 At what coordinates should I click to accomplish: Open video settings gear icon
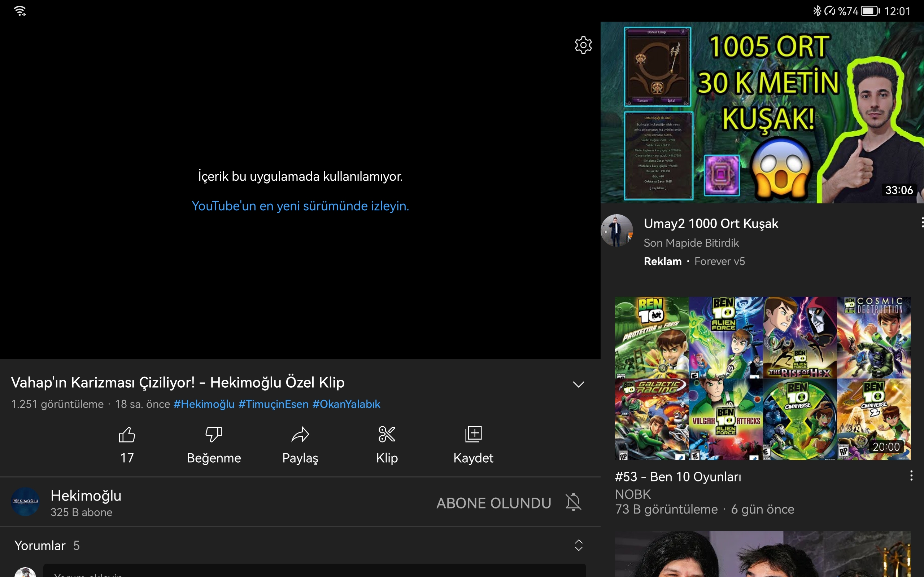(x=583, y=45)
